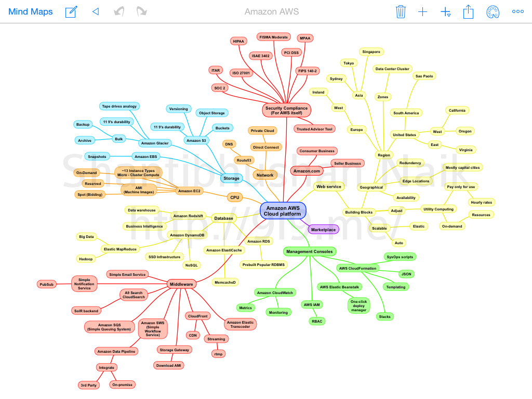Click the Elastic MapReduce node
Image resolution: width=532 pixels, height=399 pixels.
(120, 249)
